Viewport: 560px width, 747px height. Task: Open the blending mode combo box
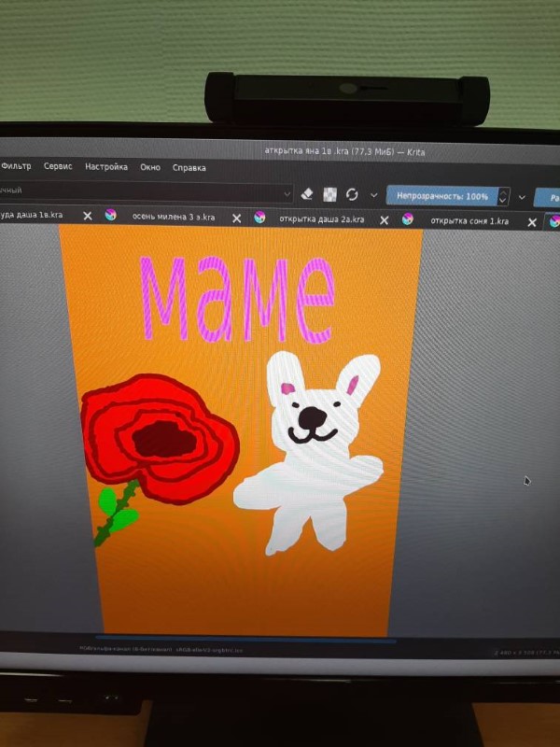click(x=146, y=191)
